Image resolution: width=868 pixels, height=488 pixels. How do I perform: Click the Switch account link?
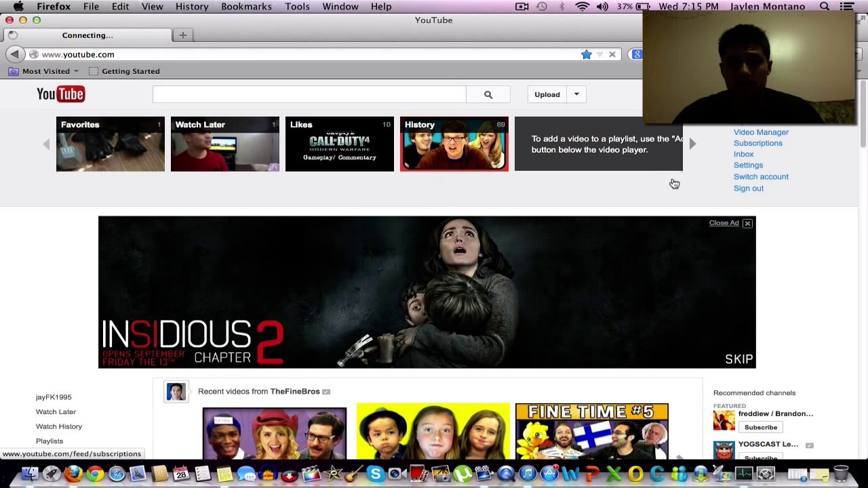[761, 176]
